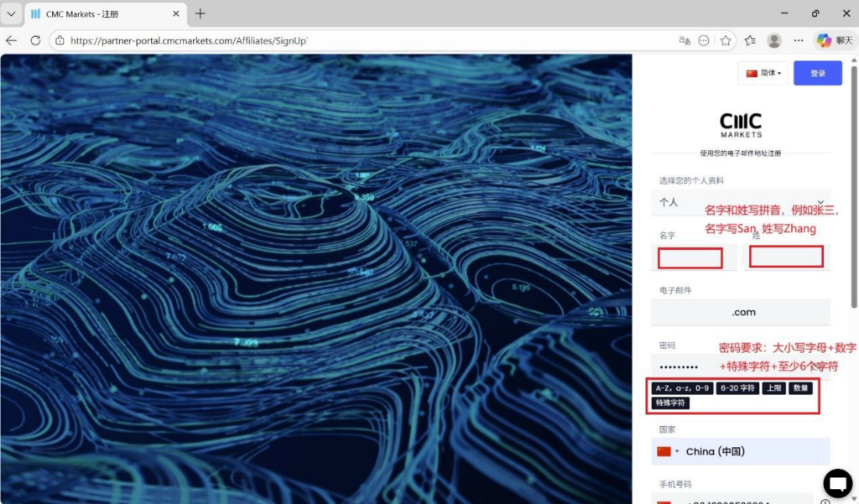The image size is (859, 504).
Task: Click the 登录 login button
Action: tap(817, 74)
